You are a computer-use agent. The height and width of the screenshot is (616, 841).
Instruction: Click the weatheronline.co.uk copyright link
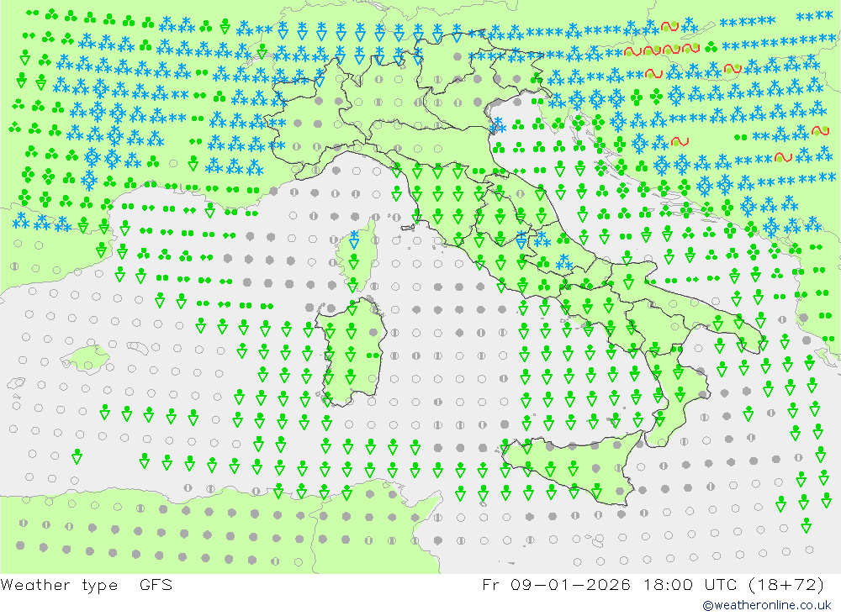(767, 605)
